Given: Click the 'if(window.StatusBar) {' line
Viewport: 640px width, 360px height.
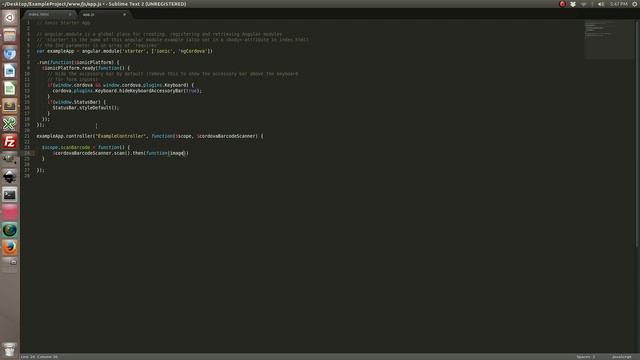Looking at the screenshot, I should coord(77,102).
